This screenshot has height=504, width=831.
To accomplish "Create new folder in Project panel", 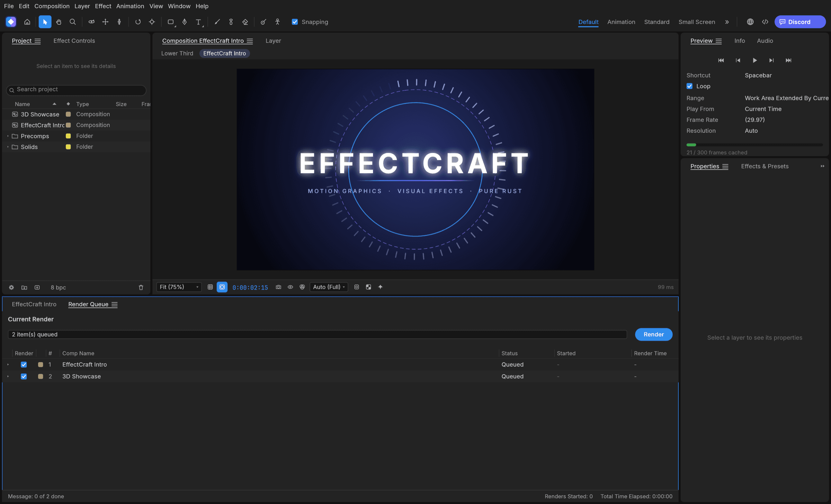I will [x=24, y=287].
